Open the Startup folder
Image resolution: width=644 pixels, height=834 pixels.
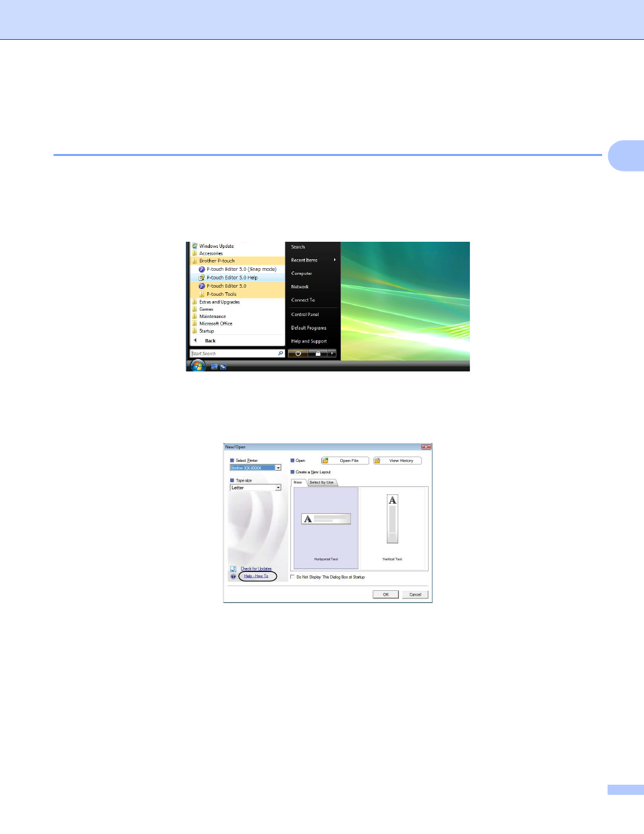(207, 331)
